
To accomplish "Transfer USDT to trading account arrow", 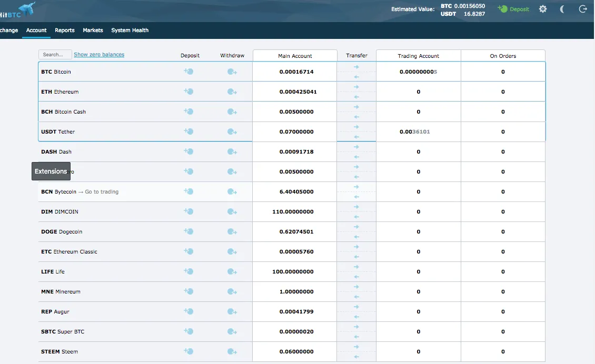I will pyautogui.click(x=356, y=127).
